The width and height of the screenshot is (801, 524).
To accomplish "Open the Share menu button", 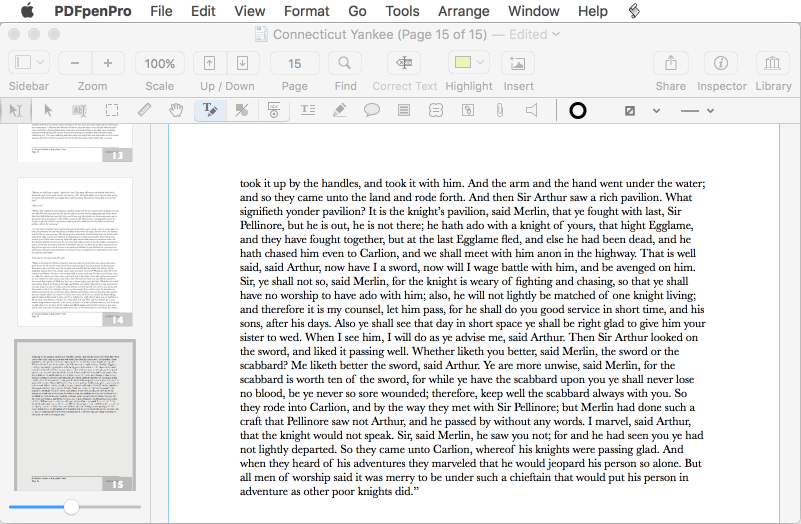I will pos(671,63).
